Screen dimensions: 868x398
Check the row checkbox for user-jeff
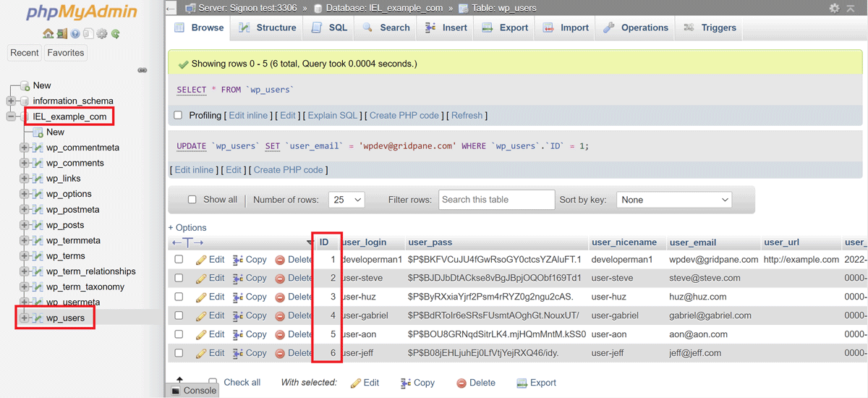point(179,353)
